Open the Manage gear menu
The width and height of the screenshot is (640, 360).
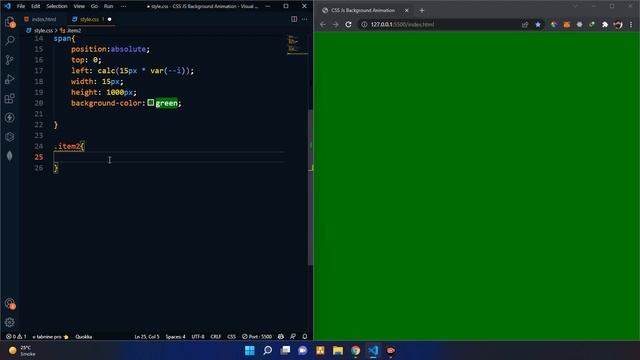coord(10,322)
